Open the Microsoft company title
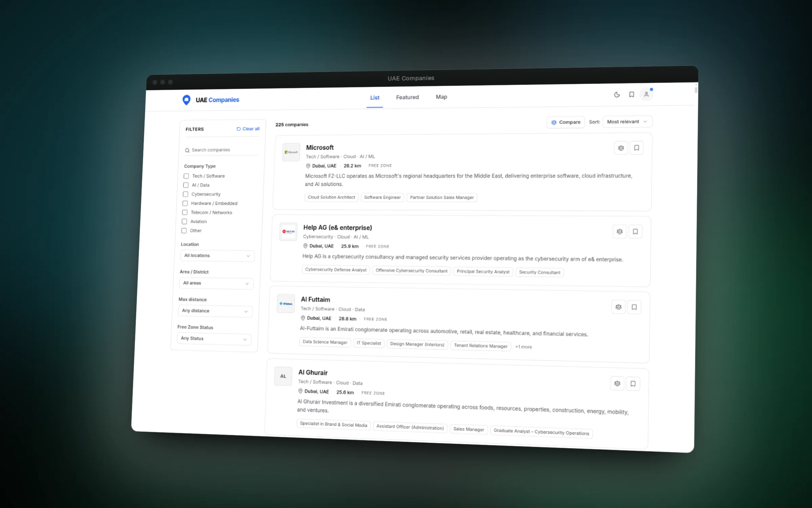Viewport: 812px width, 508px height. coord(320,148)
